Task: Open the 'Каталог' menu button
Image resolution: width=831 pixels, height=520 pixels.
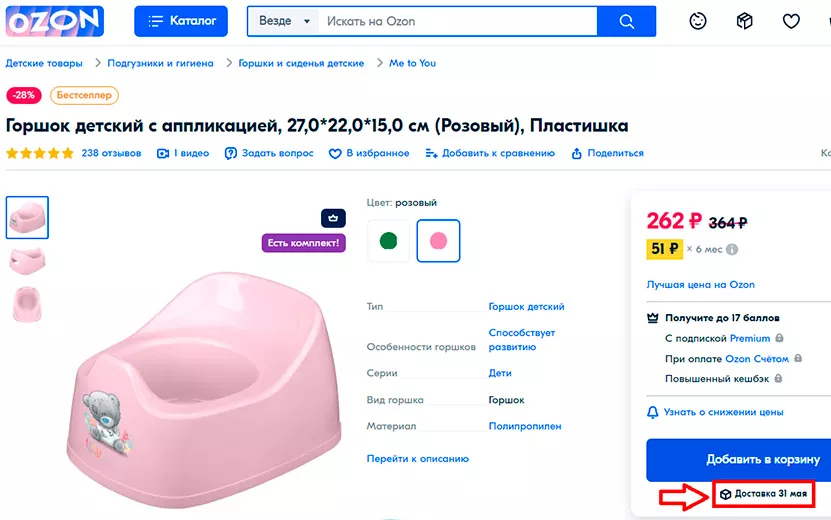Action: (x=181, y=21)
